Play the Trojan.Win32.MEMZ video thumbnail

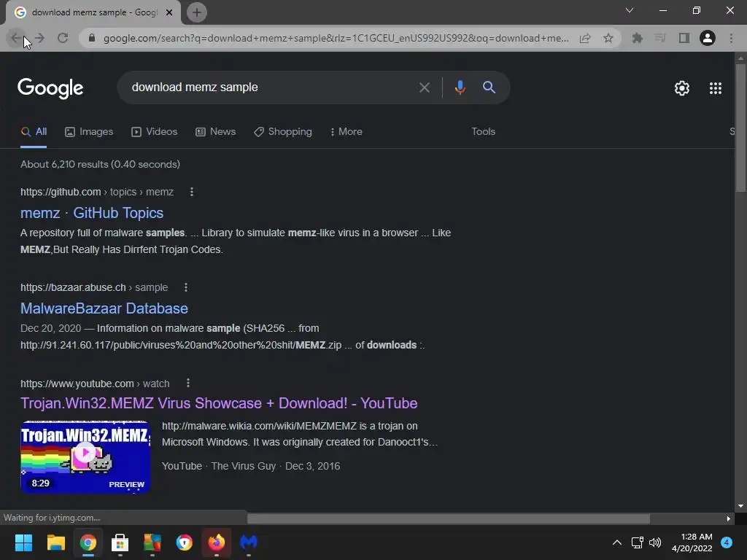[85, 457]
